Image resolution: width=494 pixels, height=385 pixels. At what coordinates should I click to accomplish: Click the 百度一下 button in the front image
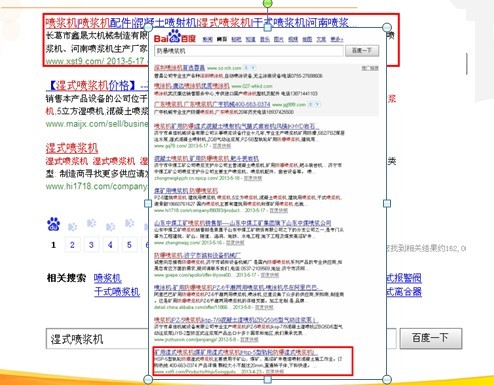(362, 51)
